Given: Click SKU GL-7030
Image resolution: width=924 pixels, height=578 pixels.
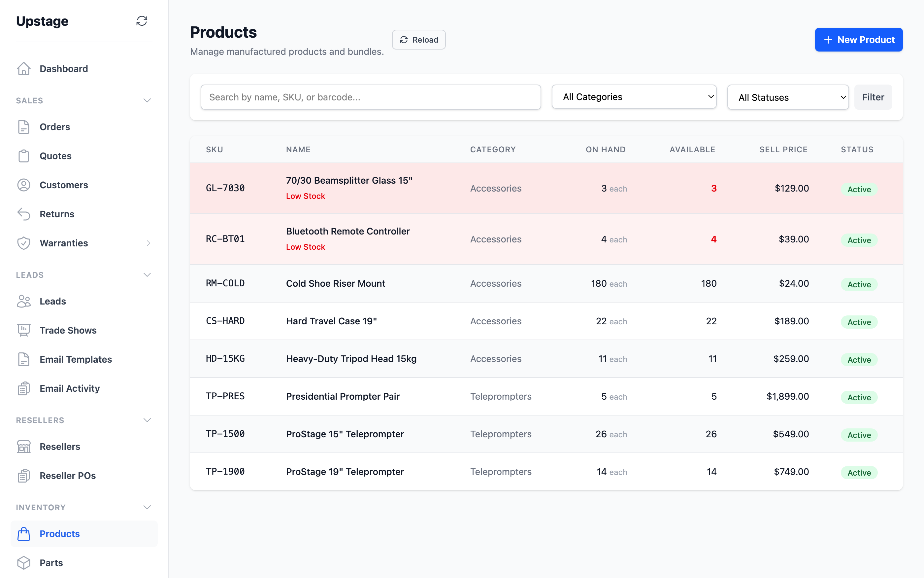Looking at the screenshot, I should (x=225, y=188).
